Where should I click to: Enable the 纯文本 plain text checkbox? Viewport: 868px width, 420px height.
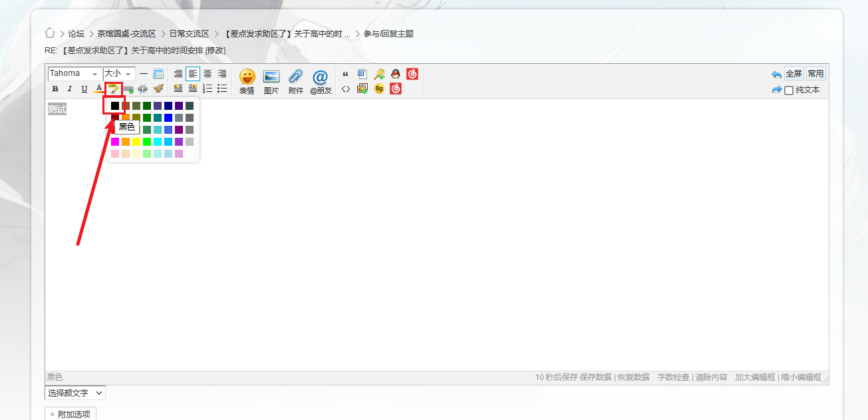click(789, 91)
